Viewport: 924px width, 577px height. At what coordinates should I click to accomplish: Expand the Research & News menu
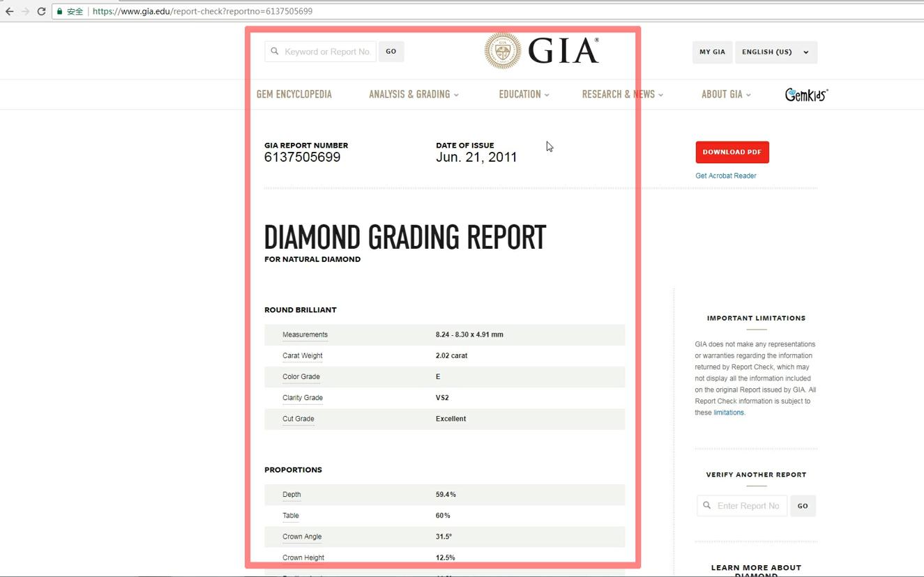pyautogui.click(x=622, y=94)
